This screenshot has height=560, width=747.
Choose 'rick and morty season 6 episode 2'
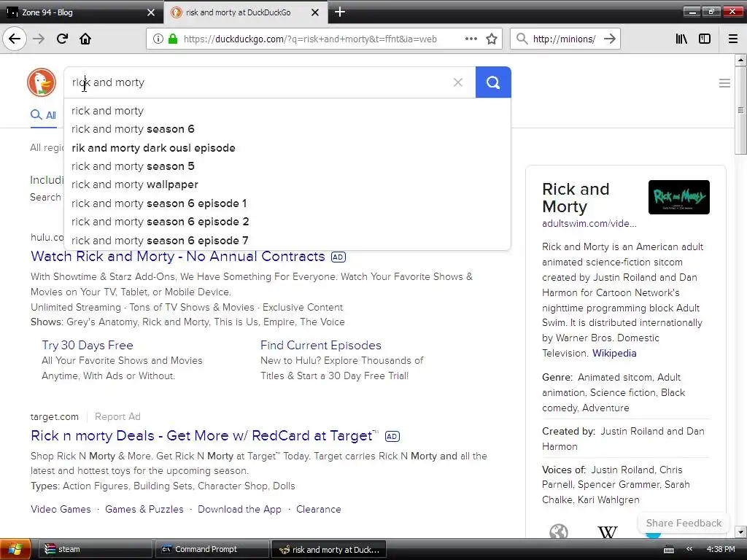point(287,222)
